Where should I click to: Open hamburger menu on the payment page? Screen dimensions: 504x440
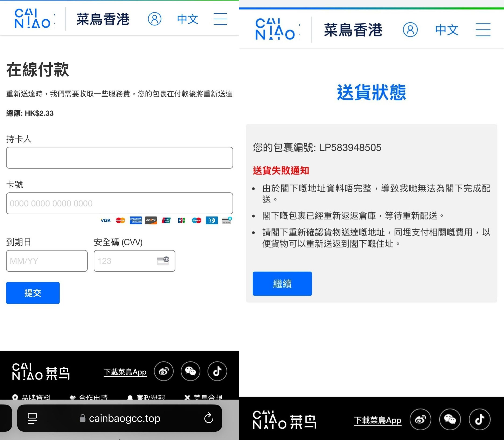[220, 19]
